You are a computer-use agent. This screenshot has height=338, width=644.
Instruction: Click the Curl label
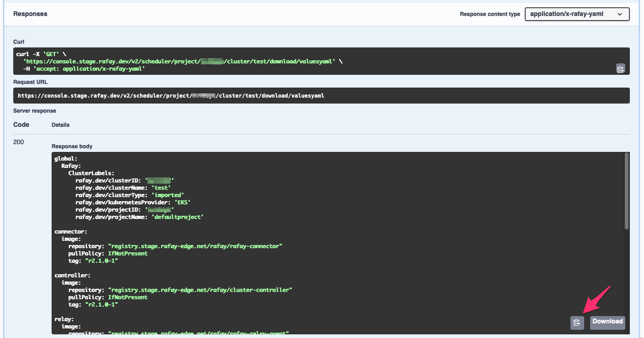19,42
